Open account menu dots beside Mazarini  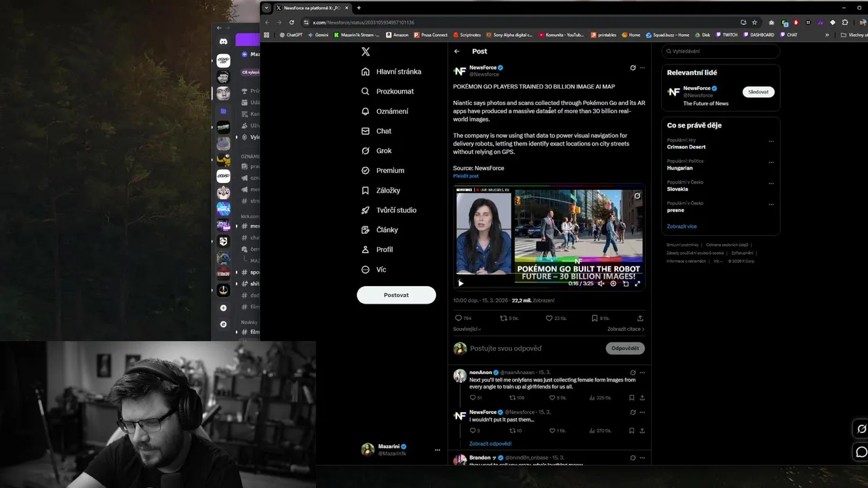coord(437,450)
